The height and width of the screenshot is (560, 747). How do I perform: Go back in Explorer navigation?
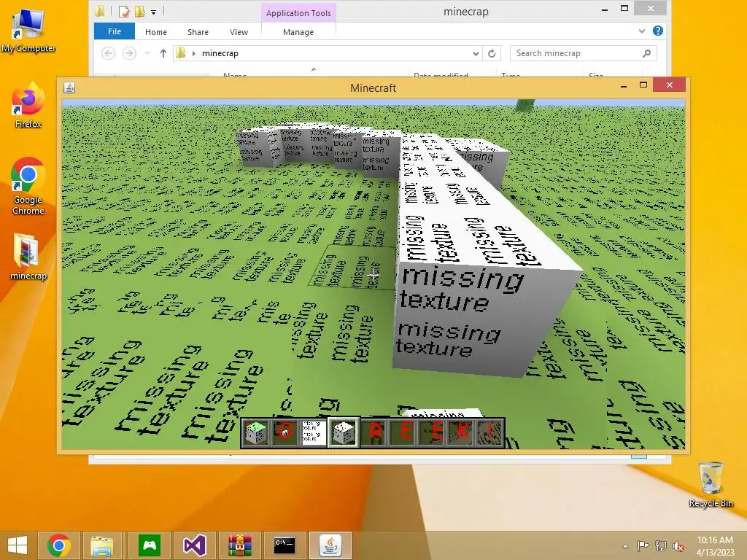(109, 53)
